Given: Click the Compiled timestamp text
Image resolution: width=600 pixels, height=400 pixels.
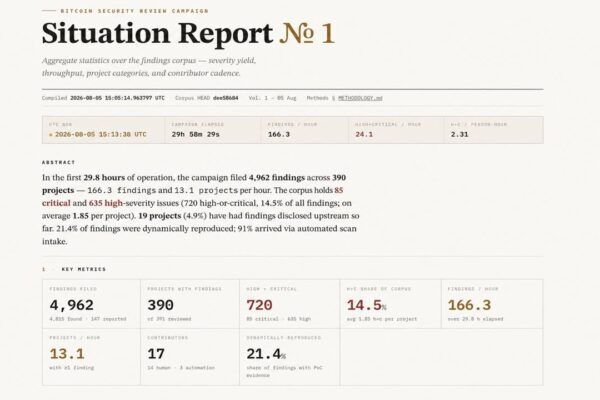Looking at the screenshot, I should [117, 98].
